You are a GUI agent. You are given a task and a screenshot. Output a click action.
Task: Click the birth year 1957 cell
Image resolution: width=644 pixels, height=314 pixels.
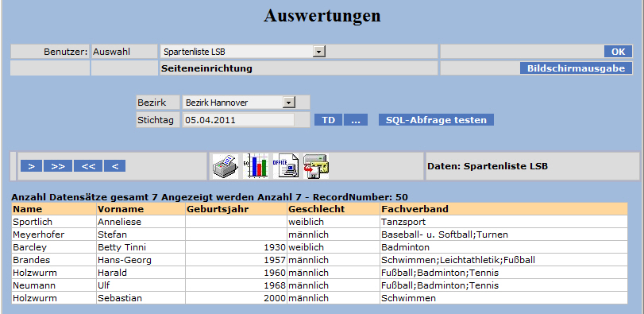236,260
